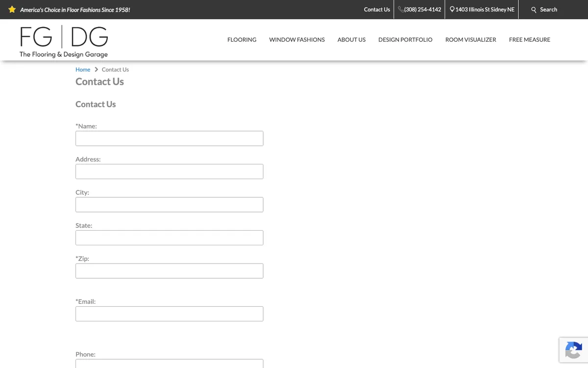Open the Window Fashions menu
This screenshot has width=588, height=368.
297,40
